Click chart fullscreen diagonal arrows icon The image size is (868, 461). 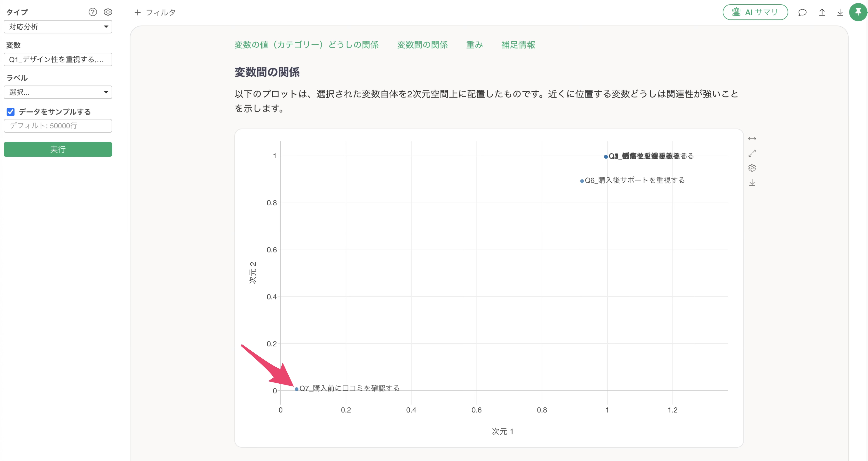coord(752,153)
